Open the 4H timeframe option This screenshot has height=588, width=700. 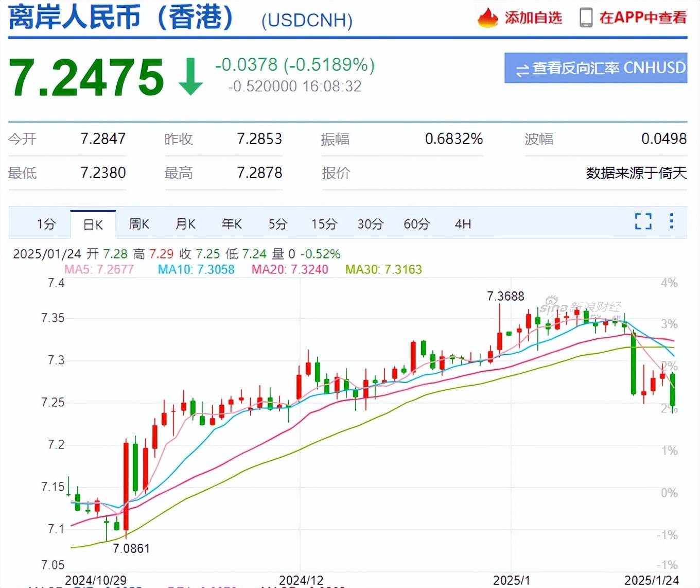pyautogui.click(x=462, y=223)
